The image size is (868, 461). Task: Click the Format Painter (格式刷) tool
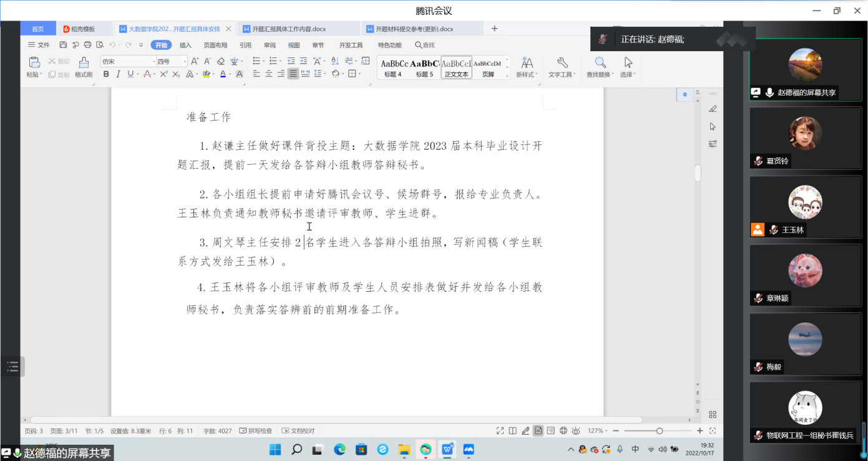coord(84,67)
